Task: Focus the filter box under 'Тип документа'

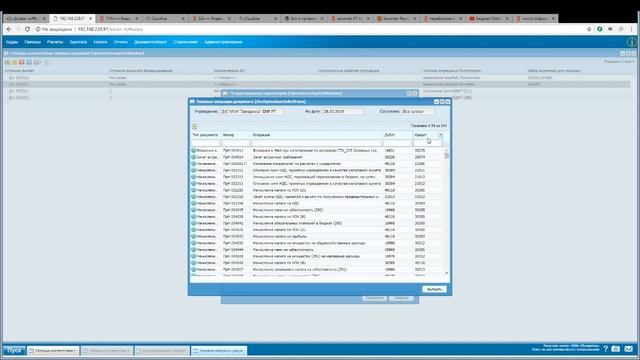Action: click(x=205, y=143)
